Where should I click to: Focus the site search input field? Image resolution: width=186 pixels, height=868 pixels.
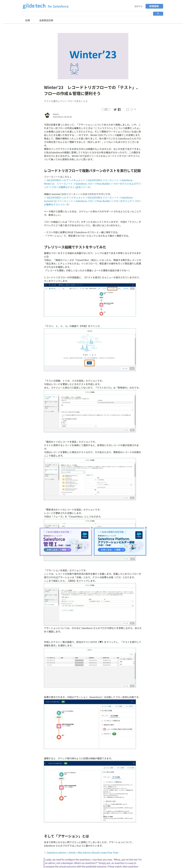[87, 14]
